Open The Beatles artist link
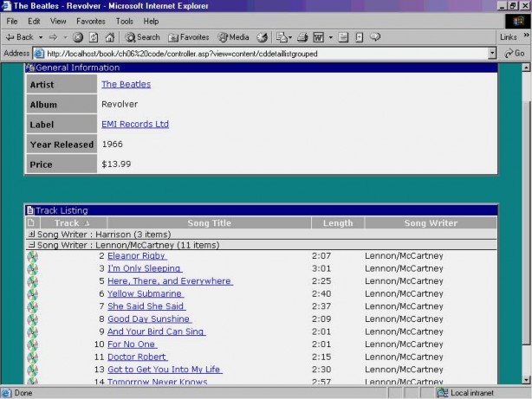Image resolution: width=532 pixels, height=399 pixels. click(126, 84)
